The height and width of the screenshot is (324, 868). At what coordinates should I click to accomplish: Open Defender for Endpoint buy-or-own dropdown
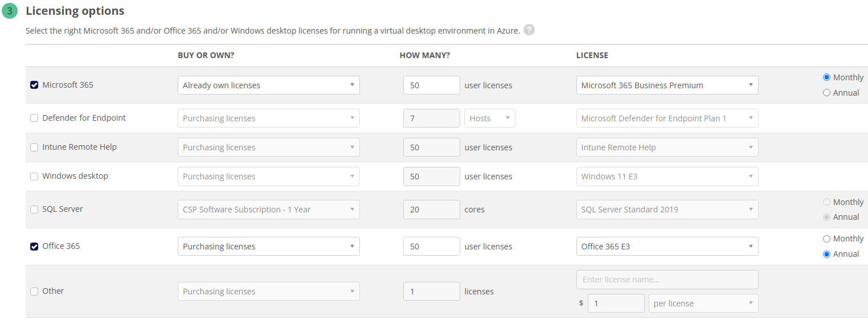269,118
